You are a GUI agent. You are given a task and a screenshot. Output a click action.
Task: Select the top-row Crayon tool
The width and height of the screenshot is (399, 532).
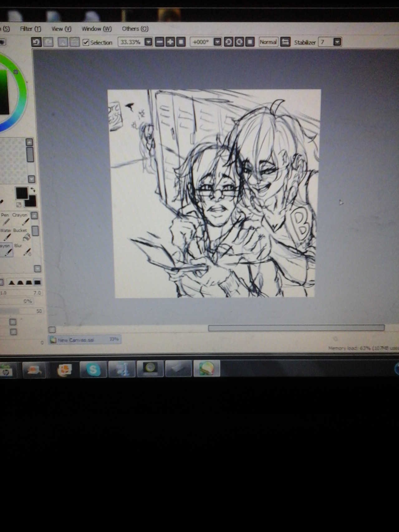(20, 219)
